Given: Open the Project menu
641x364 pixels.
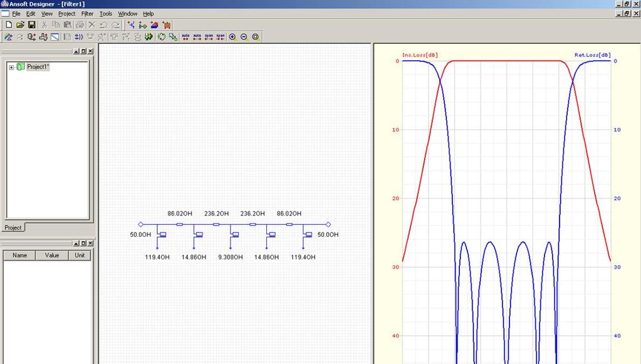Looking at the screenshot, I should [66, 14].
